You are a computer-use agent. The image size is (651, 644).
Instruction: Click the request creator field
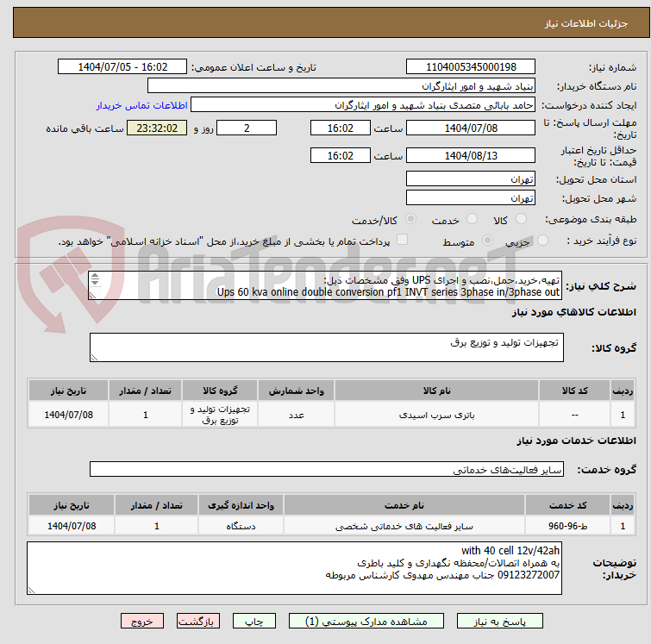pos(363,105)
